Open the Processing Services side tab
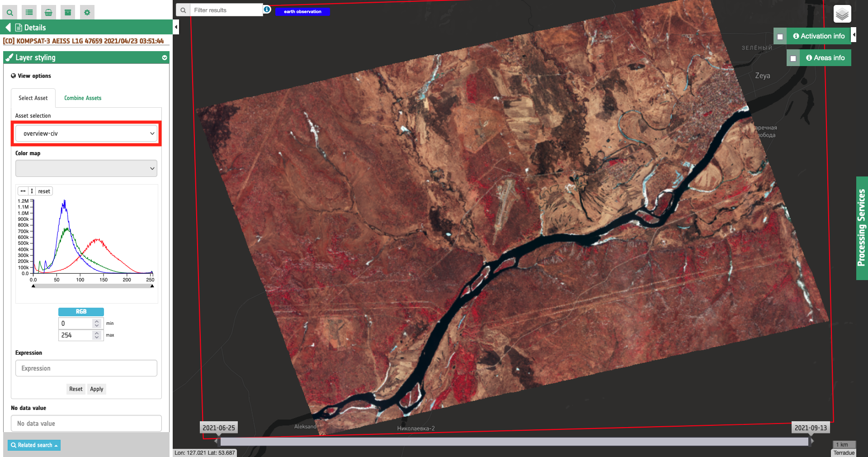The width and height of the screenshot is (868, 457). 862,228
